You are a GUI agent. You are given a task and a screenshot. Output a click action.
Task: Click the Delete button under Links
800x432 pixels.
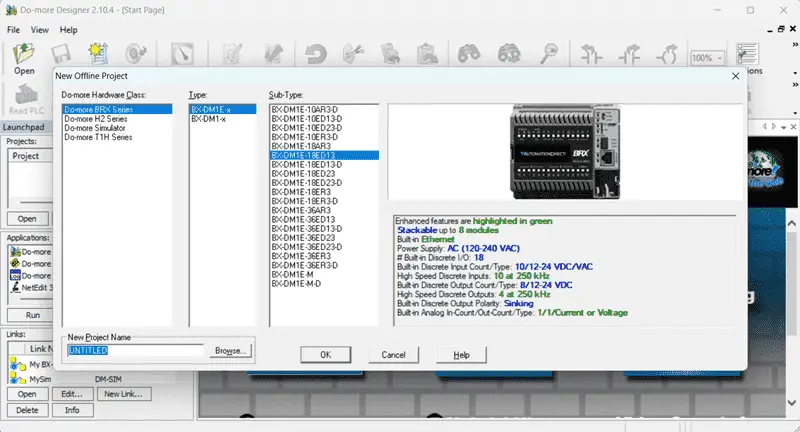[27, 410]
